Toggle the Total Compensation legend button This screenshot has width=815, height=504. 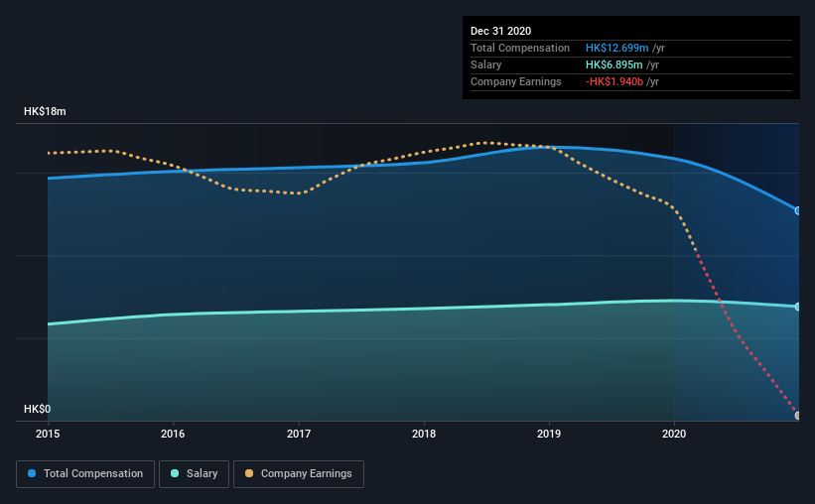coord(85,474)
